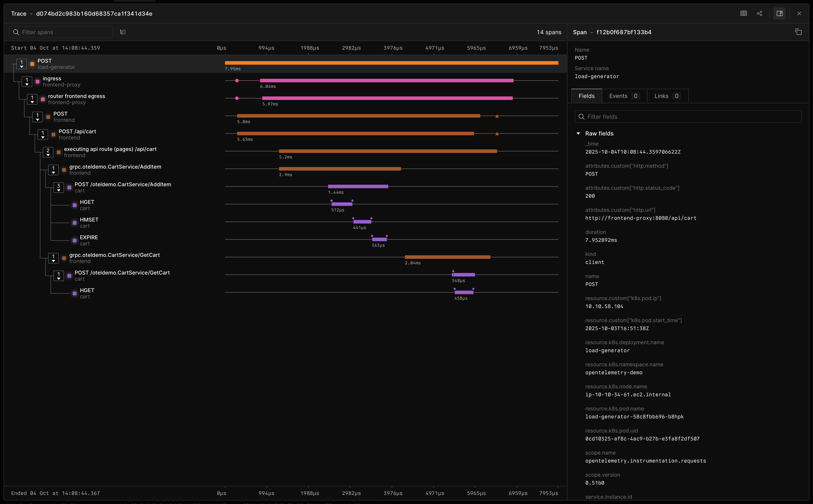813x504 pixels.
Task: Close the trace panel
Action: point(799,14)
